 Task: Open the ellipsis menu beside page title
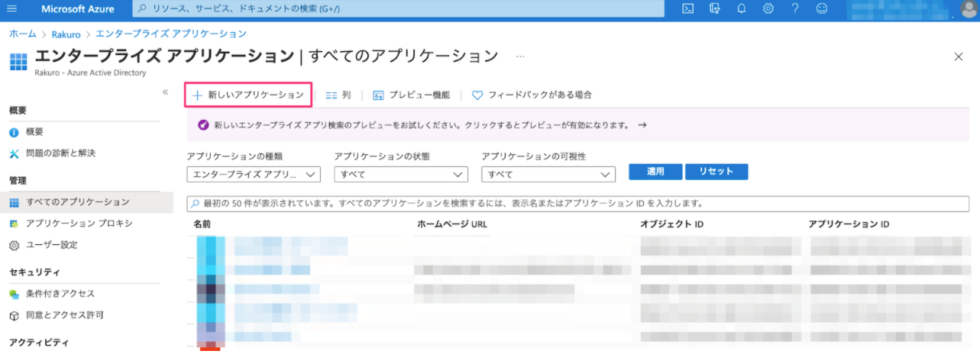point(520,56)
